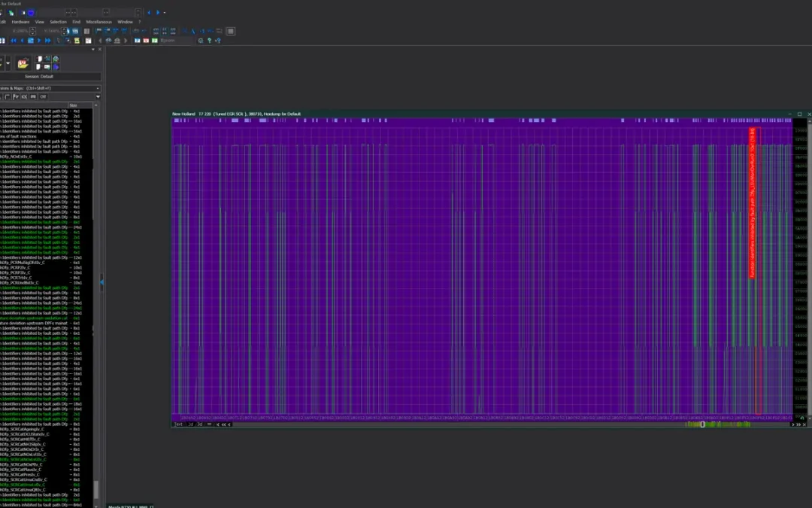Click the Session: Default button
The image size is (812, 508).
[39, 76]
